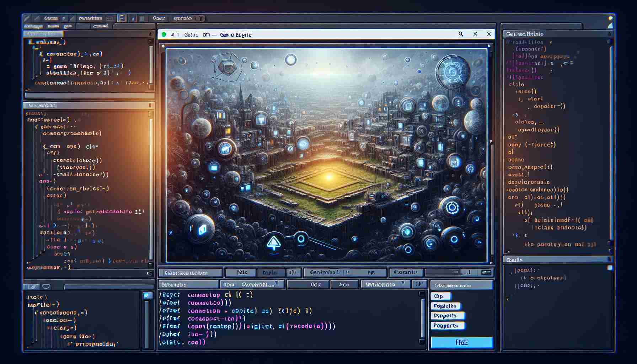The height and width of the screenshot is (364, 637).
Task: Open the 'comunal' tab under top toolbar
Action: (100, 26)
